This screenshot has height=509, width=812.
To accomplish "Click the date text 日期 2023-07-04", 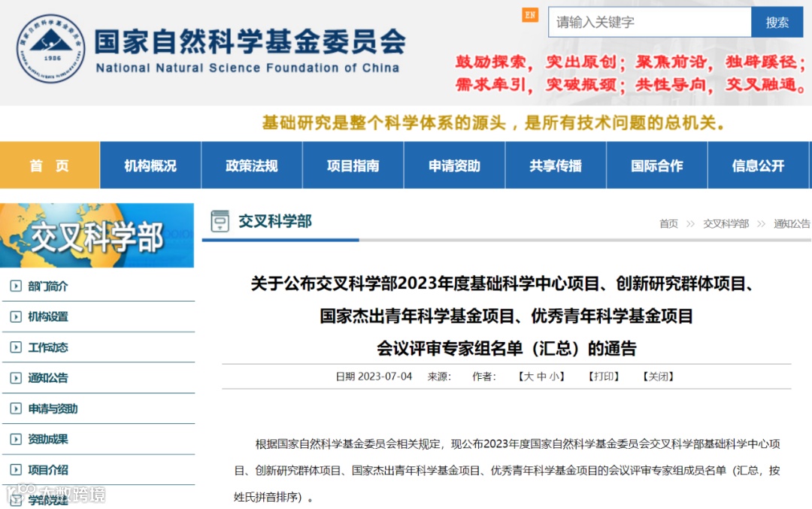I will 374,377.
